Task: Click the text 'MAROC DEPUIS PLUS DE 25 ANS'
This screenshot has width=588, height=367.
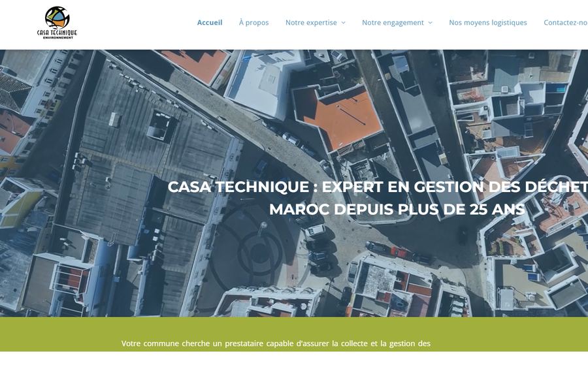Action: [397, 209]
